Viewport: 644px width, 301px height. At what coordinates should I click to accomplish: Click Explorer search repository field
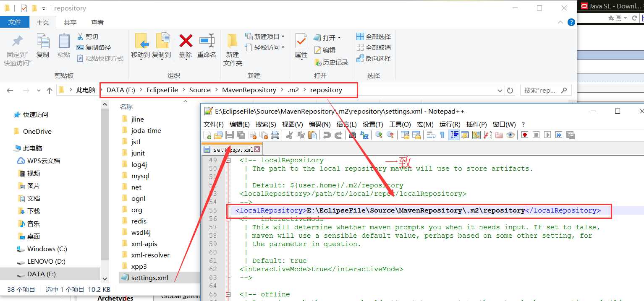(x=546, y=91)
